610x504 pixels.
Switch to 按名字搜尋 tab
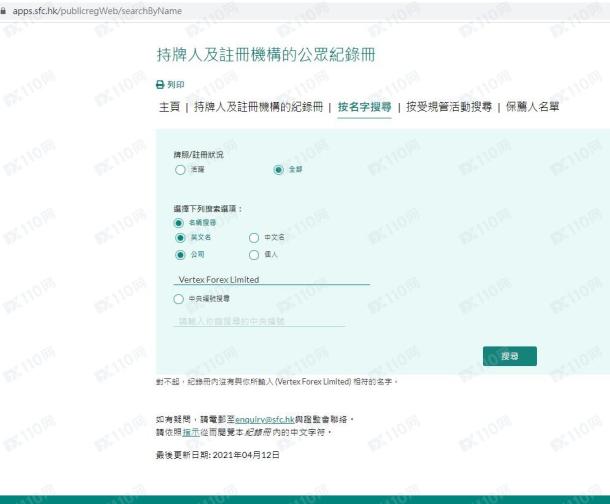click(365, 107)
